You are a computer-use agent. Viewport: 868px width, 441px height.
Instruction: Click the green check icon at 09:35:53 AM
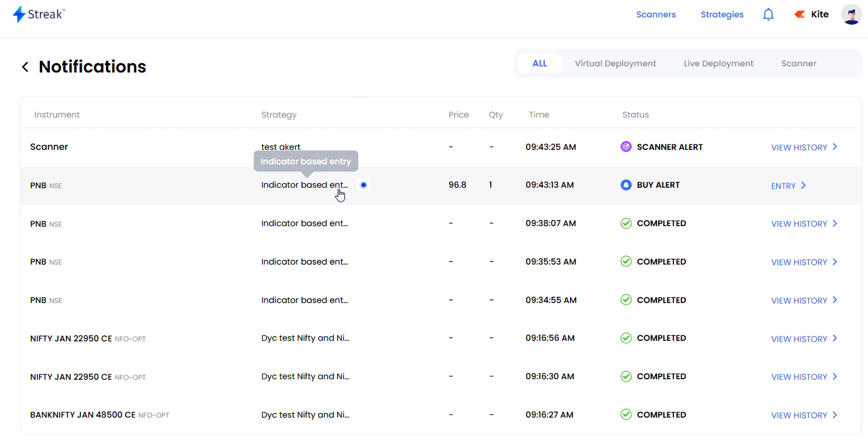(x=626, y=262)
